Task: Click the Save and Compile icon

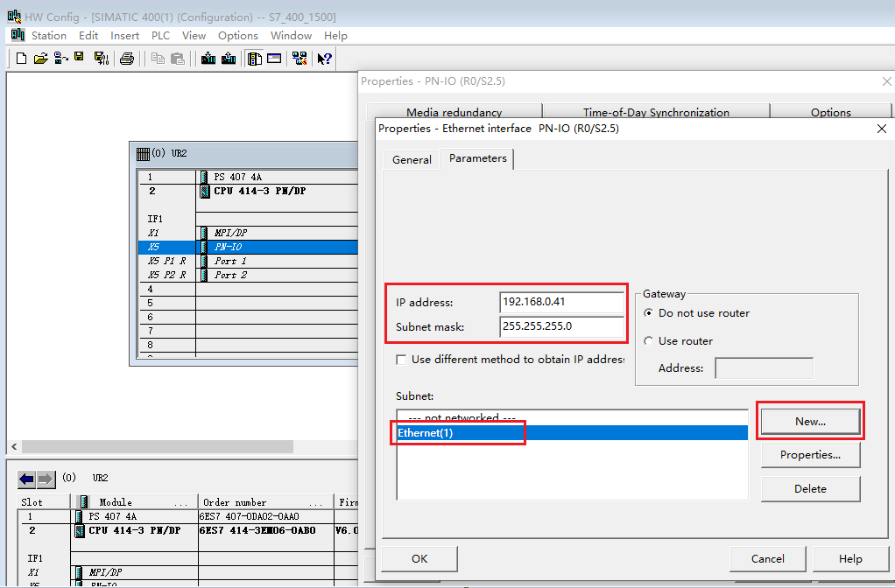Action: click(x=101, y=58)
